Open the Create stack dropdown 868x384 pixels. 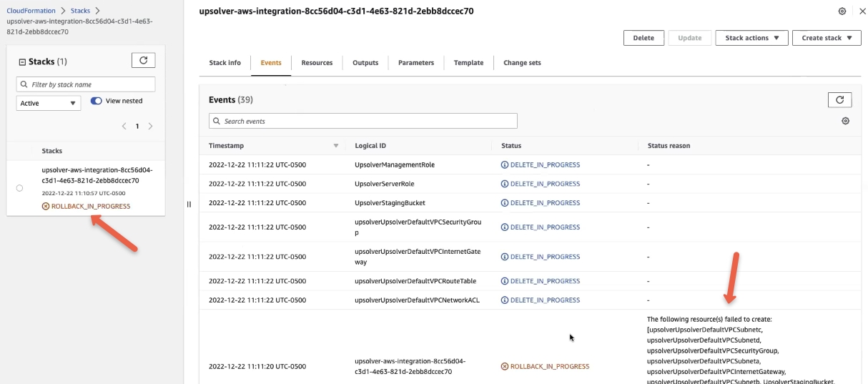pyautogui.click(x=826, y=38)
